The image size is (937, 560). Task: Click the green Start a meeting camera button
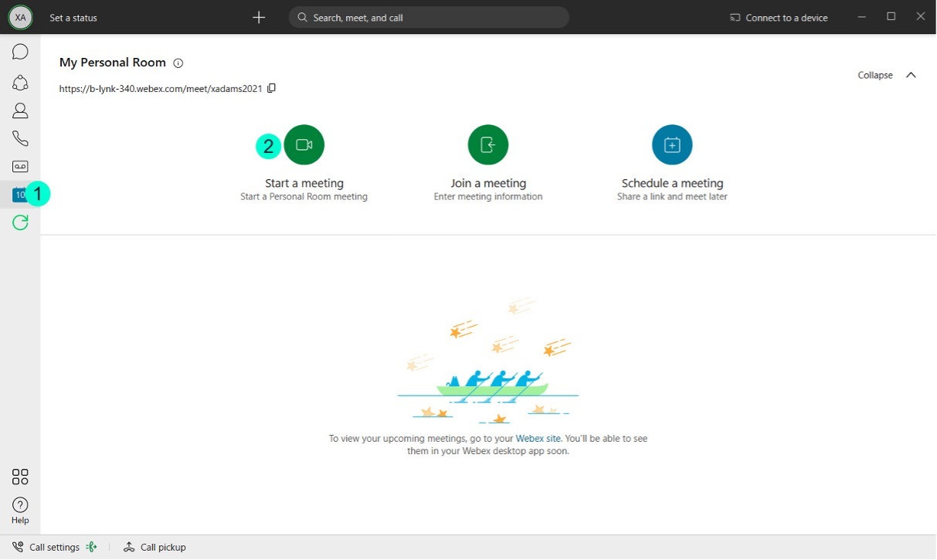pyautogui.click(x=304, y=144)
